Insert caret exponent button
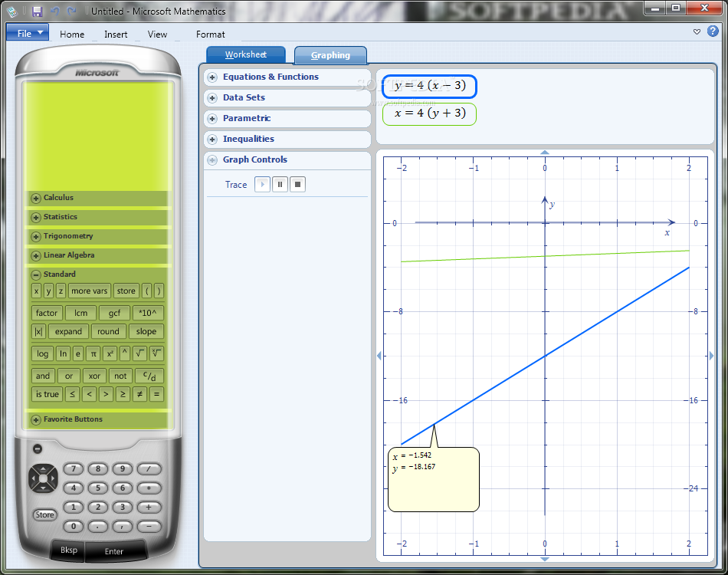Image resolution: width=728 pixels, height=575 pixels. coord(124,353)
